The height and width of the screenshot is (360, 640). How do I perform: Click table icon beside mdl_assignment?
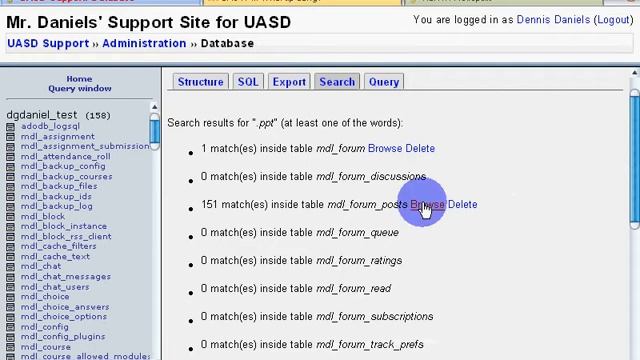pyautogui.click(x=11, y=137)
